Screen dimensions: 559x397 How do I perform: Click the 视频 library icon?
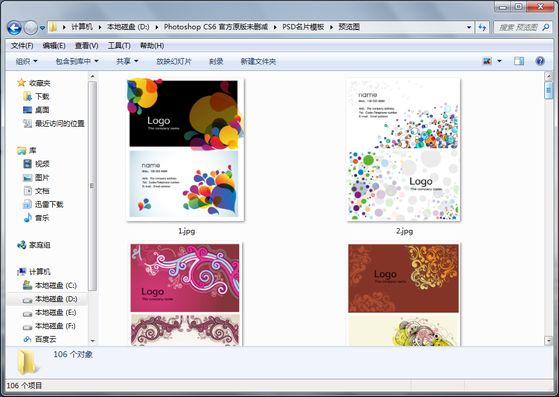[x=27, y=164]
